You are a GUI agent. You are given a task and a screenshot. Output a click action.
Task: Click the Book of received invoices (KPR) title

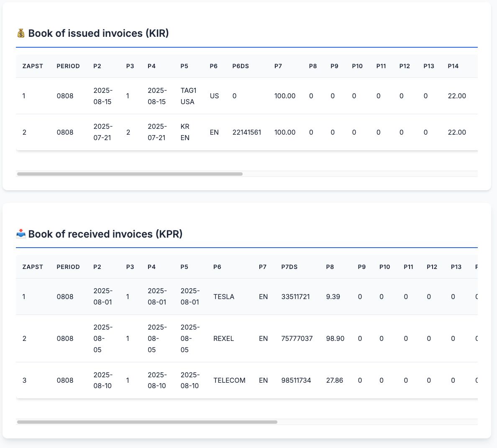(x=105, y=234)
